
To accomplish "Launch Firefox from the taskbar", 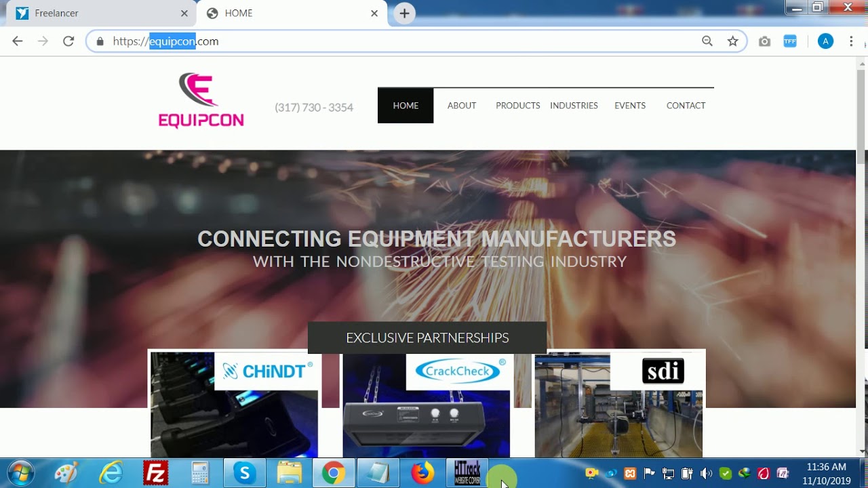I will (x=422, y=473).
